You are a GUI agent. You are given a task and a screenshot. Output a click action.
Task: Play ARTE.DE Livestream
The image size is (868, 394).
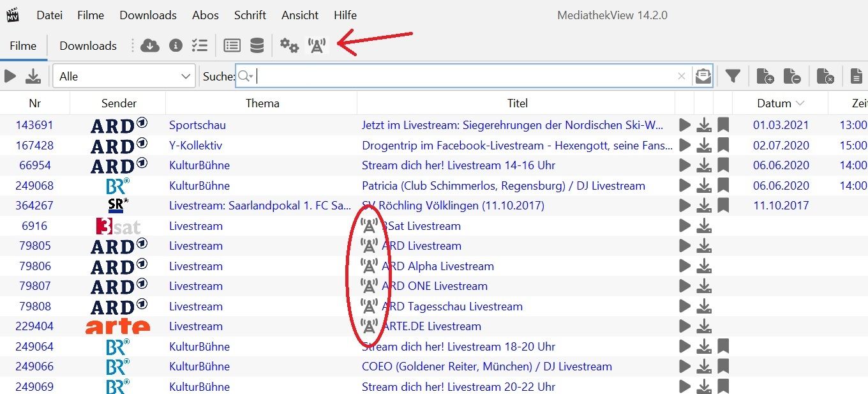coord(685,326)
